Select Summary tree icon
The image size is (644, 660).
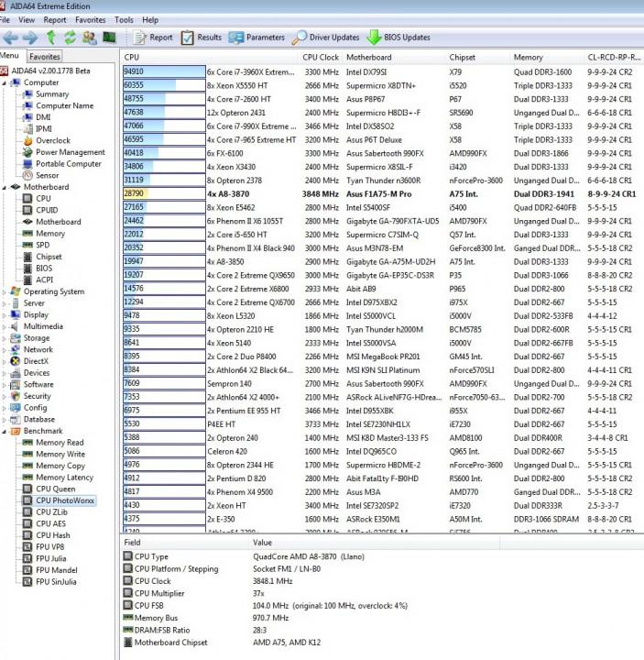[27, 93]
